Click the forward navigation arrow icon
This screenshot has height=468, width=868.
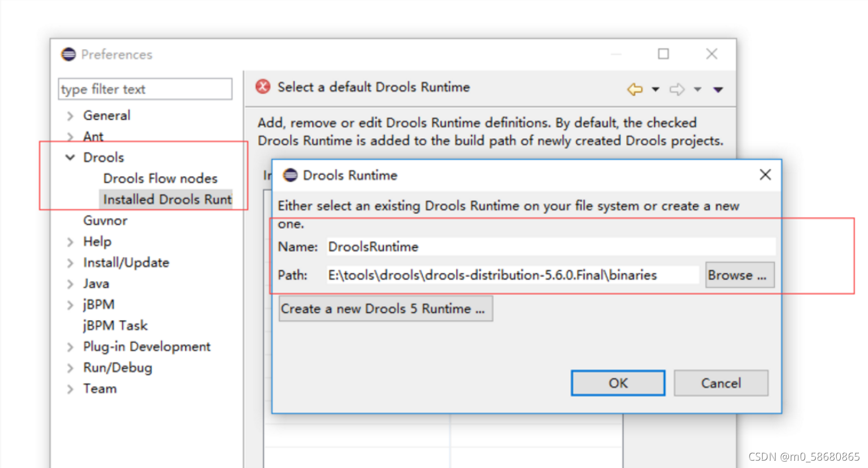pyautogui.click(x=677, y=89)
